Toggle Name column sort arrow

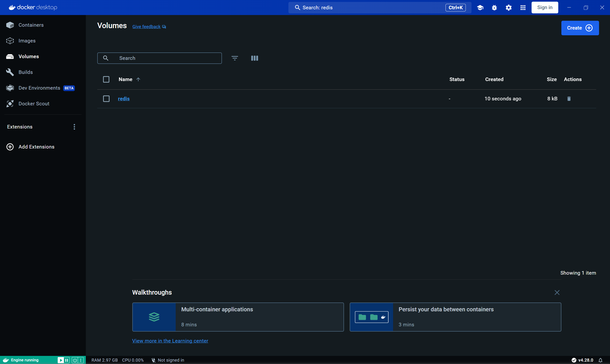point(138,79)
